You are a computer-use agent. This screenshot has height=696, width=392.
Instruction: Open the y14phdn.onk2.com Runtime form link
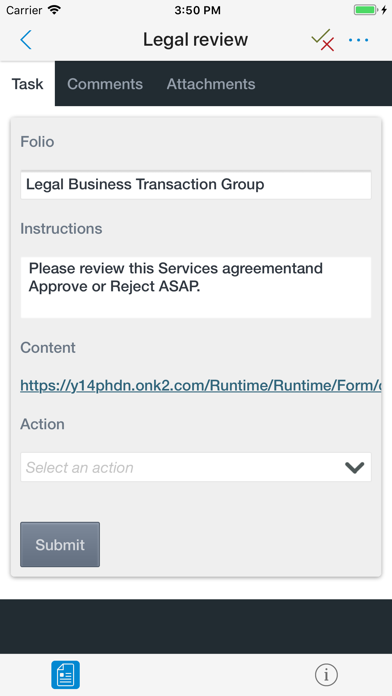pos(201,385)
